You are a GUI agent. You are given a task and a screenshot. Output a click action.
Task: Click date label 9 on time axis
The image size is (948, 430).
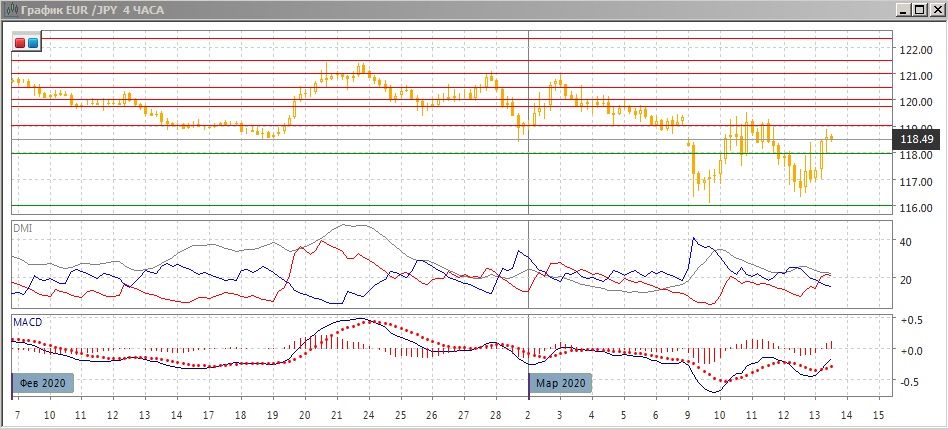(687, 416)
